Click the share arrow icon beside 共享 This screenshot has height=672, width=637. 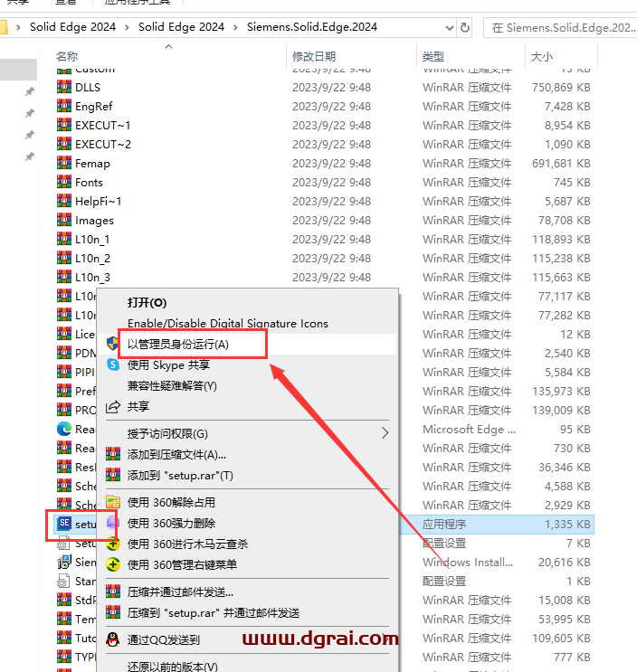[113, 407]
